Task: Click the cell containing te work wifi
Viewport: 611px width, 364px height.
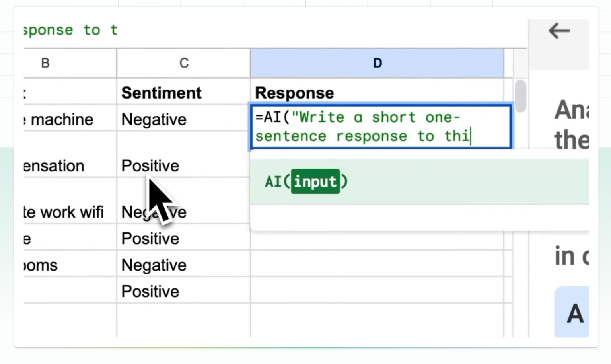Action: (x=63, y=212)
